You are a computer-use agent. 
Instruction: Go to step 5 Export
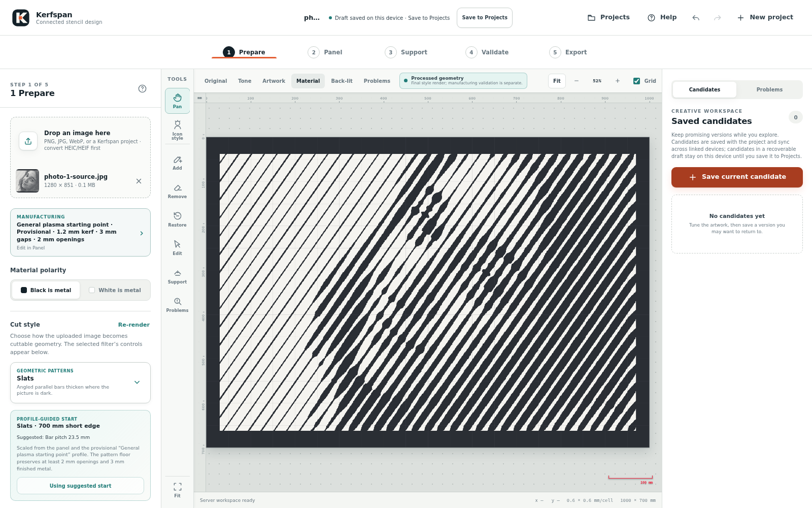coord(568,52)
